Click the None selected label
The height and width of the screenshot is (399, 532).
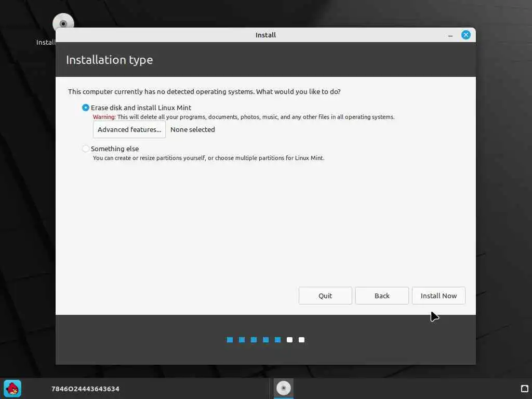point(192,129)
